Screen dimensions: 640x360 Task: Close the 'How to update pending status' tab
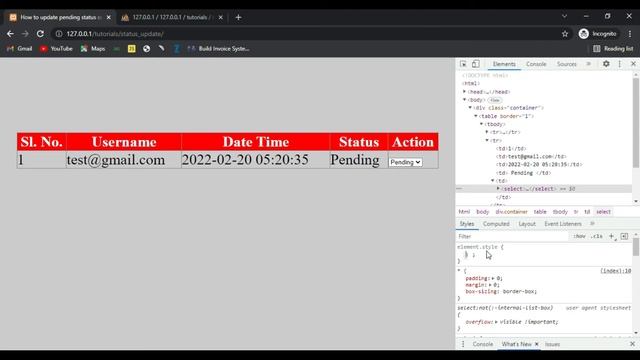[109, 18]
